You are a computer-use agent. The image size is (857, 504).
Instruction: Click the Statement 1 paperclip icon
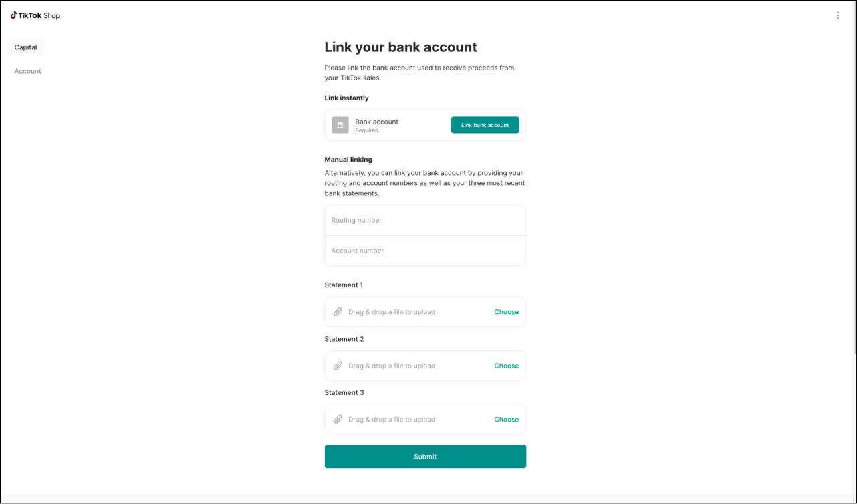tap(338, 312)
